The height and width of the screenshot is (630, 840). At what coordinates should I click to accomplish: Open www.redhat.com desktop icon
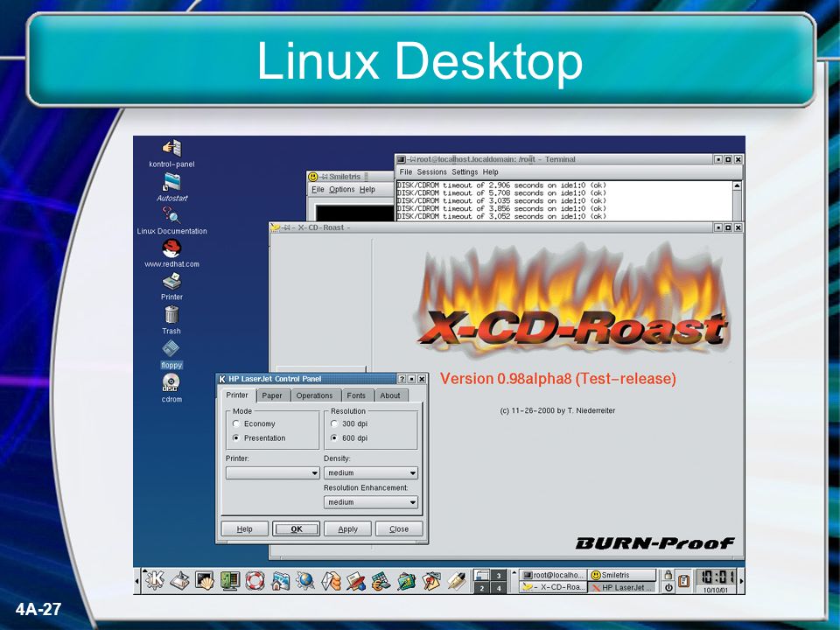pyautogui.click(x=171, y=254)
